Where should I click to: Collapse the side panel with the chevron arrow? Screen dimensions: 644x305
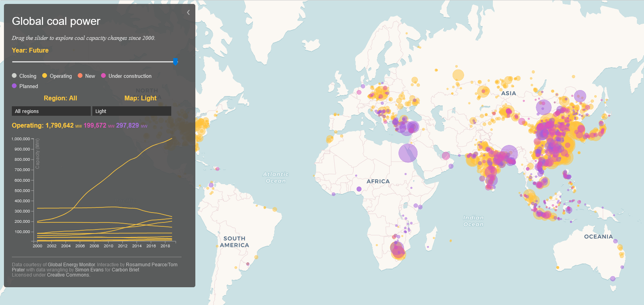(188, 13)
